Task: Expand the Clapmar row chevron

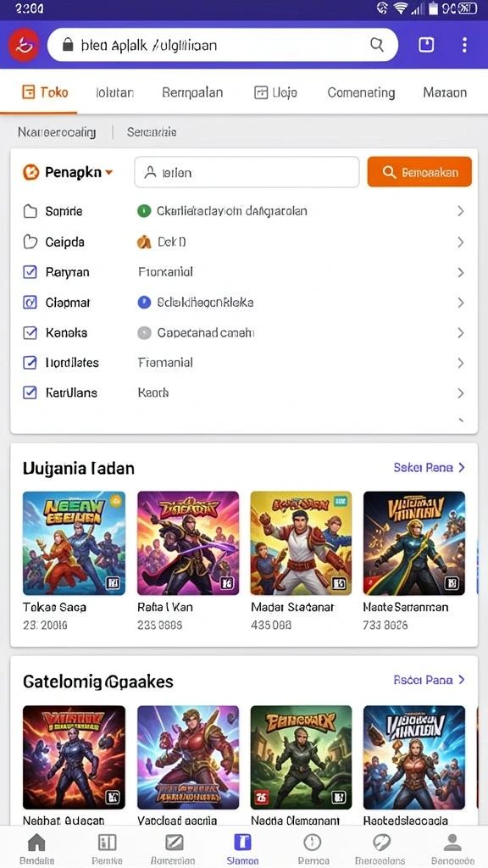Action: coord(460,303)
